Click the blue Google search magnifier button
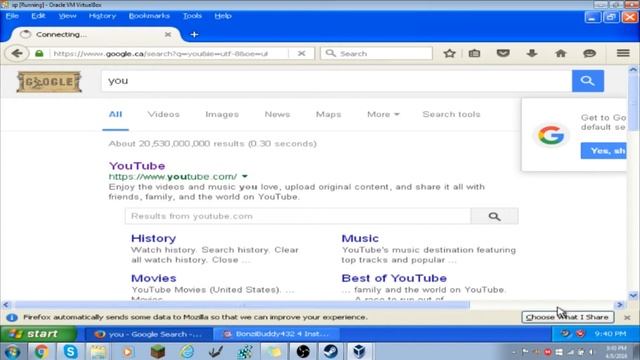The width and height of the screenshot is (640, 360). point(588,81)
